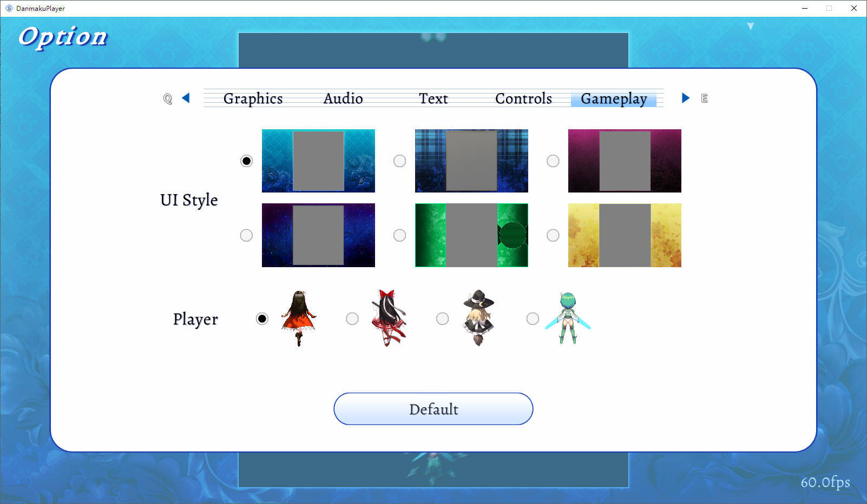Open the Audio tab

click(343, 98)
